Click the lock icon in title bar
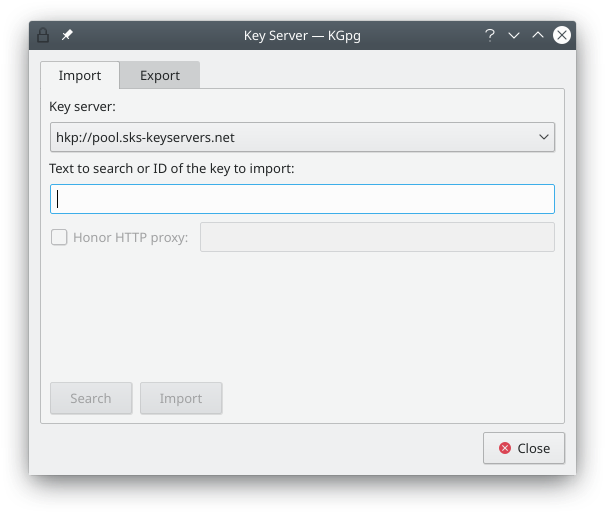Screen dimensions: 605x512 (43, 35)
